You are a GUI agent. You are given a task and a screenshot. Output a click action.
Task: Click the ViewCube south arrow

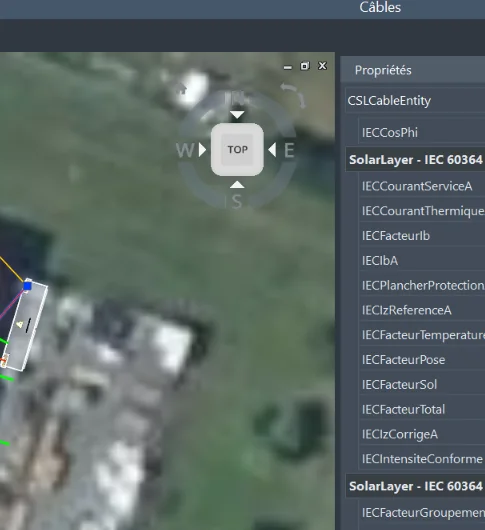[237, 185]
